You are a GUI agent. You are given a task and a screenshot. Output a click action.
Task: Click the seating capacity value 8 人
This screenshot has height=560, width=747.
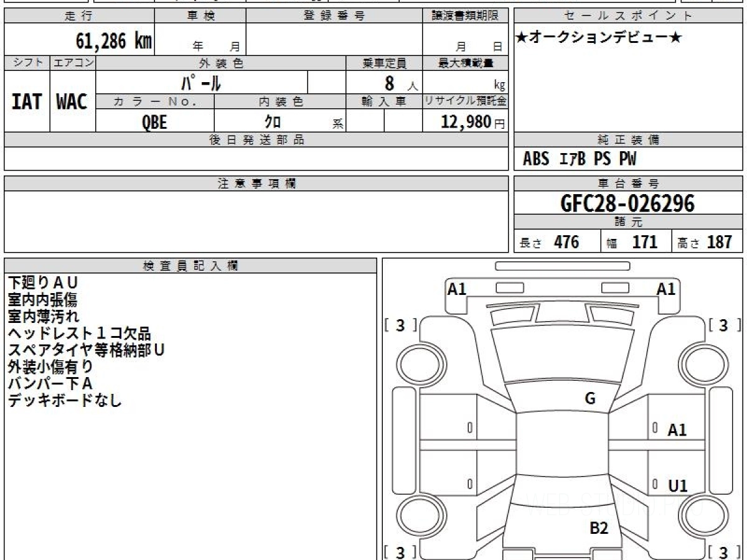point(401,83)
